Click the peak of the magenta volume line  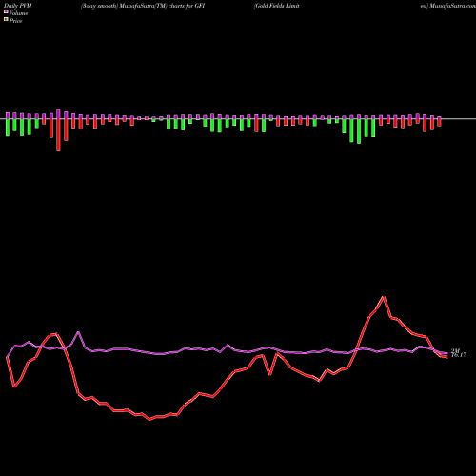pos(78,332)
